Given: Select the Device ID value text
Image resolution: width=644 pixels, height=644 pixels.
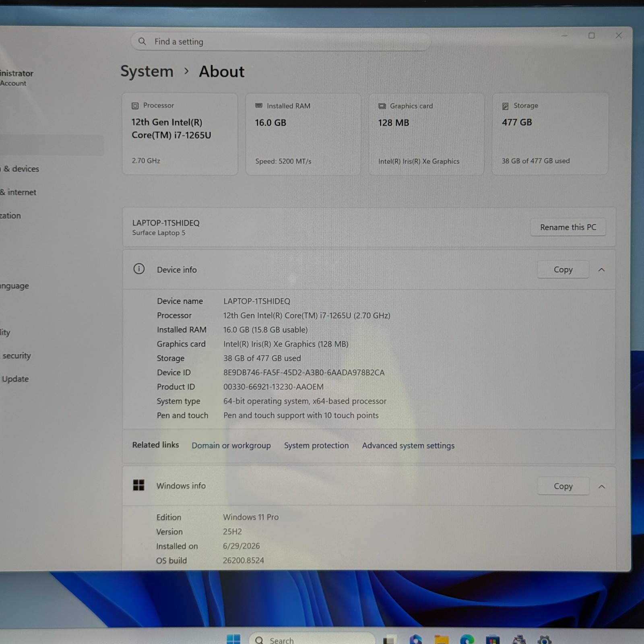Looking at the screenshot, I should pos(304,372).
